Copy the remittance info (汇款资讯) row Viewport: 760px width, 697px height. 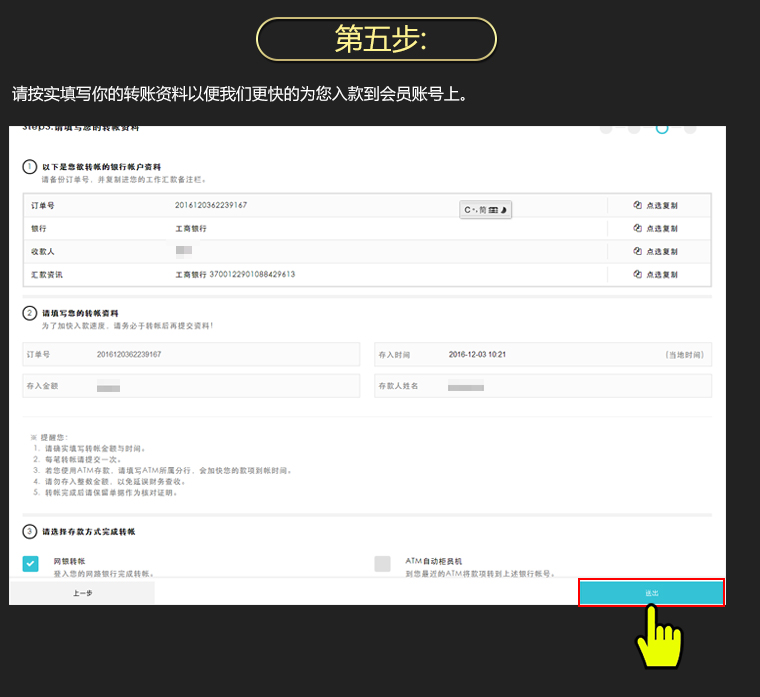point(656,274)
